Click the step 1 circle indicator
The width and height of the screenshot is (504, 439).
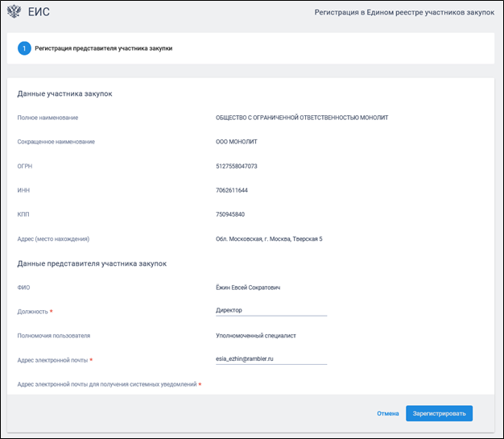(24, 48)
